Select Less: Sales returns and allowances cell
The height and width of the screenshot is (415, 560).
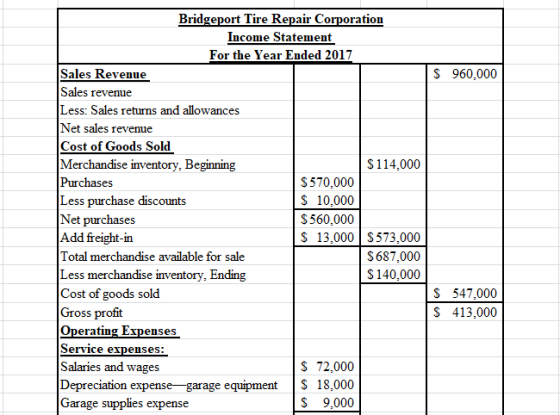click(x=150, y=110)
